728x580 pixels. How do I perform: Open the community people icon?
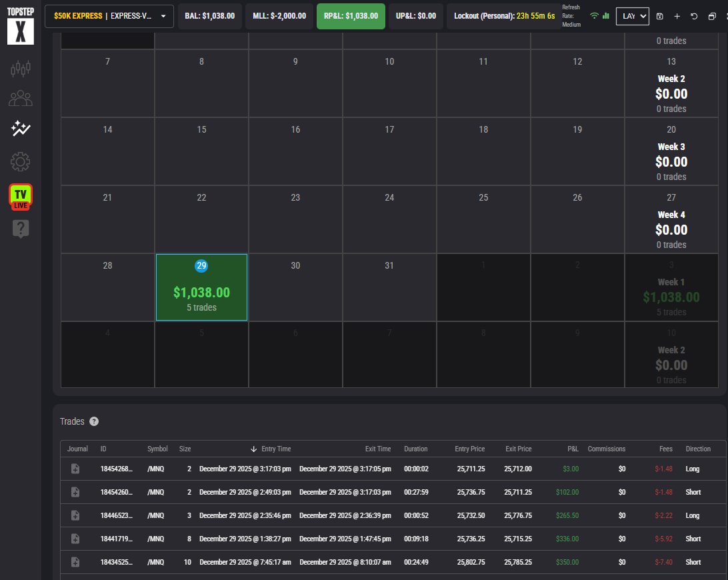[21, 98]
